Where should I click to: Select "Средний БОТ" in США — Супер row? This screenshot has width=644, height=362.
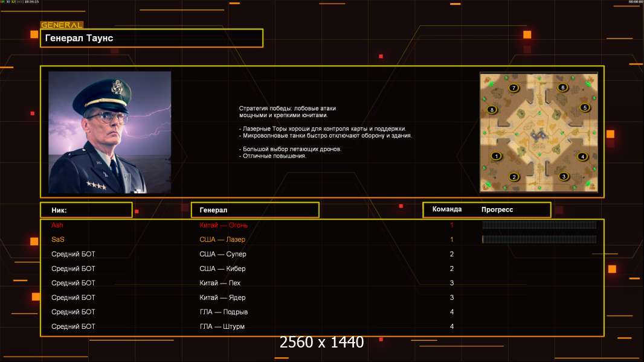pos(73,254)
